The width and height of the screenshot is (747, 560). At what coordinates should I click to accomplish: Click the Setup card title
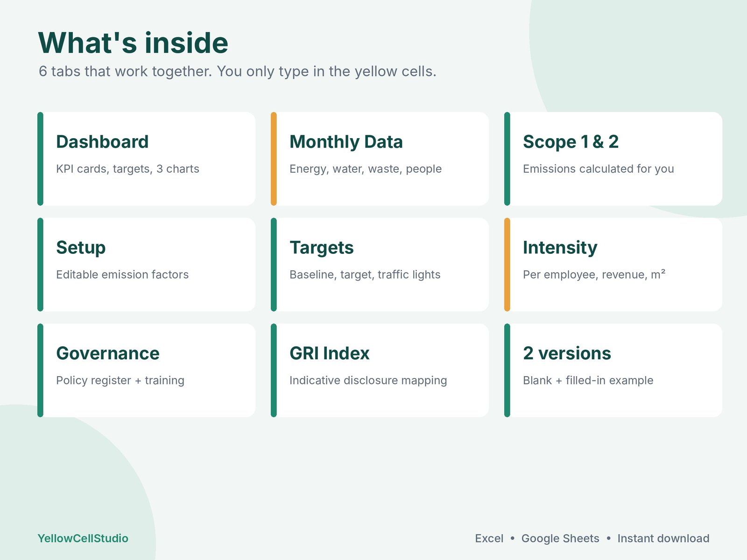click(81, 248)
